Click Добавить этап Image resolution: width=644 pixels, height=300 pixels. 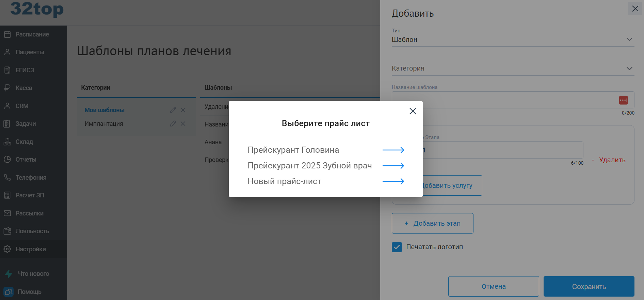coord(432,223)
